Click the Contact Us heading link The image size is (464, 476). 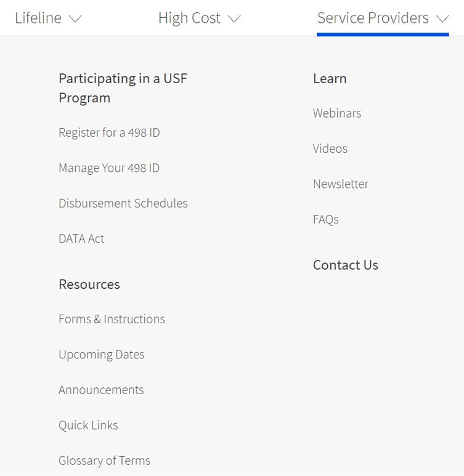[x=346, y=265]
